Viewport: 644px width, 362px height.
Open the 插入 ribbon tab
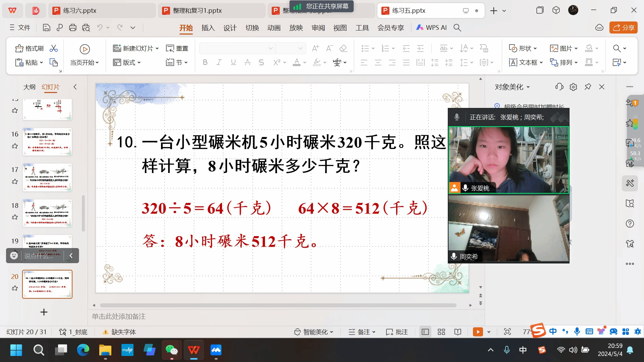pyautogui.click(x=208, y=28)
